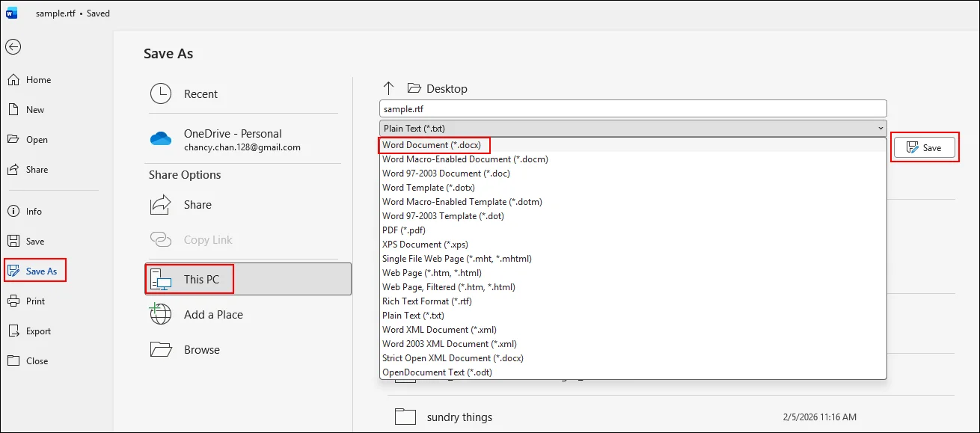This screenshot has width=980, height=433.
Task: Click the Desktop open-folder icon
Action: pos(414,88)
